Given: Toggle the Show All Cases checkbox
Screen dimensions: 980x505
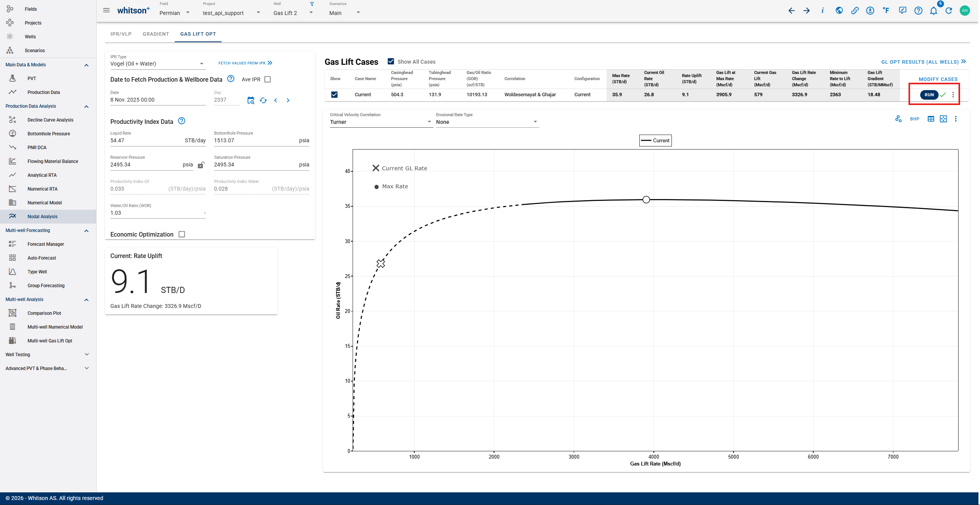Looking at the screenshot, I should pyautogui.click(x=391, y=61).
